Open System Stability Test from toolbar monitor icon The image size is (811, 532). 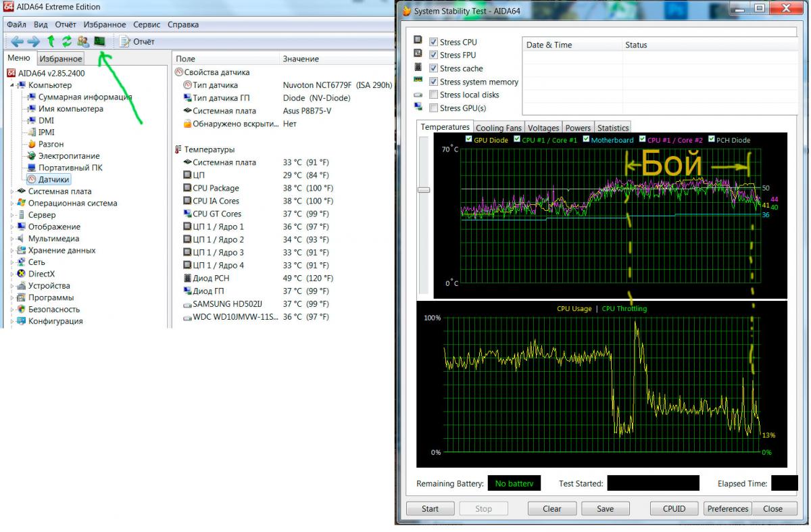100,42
